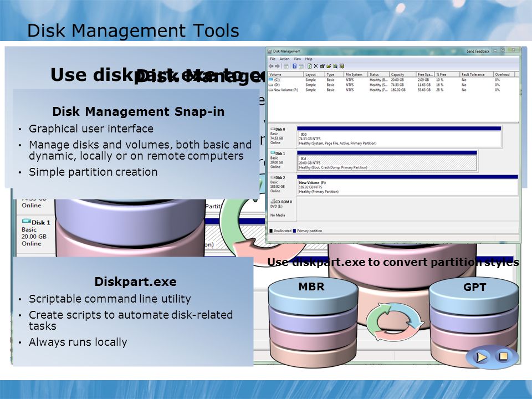Click the Disk Management Snap-in heading
This screenshot has width=532, height=399.
tap(139, 111)
